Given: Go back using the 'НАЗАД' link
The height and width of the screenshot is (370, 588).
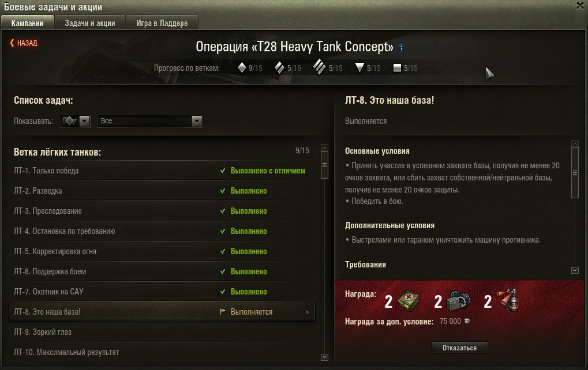Looking at the screenshot, I should [x=24, y=43].
